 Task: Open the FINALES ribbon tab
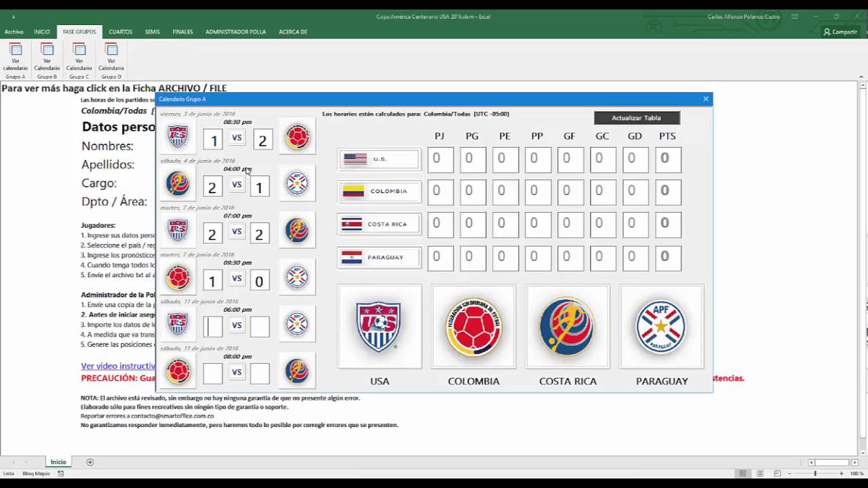click(x=182, y=32)
